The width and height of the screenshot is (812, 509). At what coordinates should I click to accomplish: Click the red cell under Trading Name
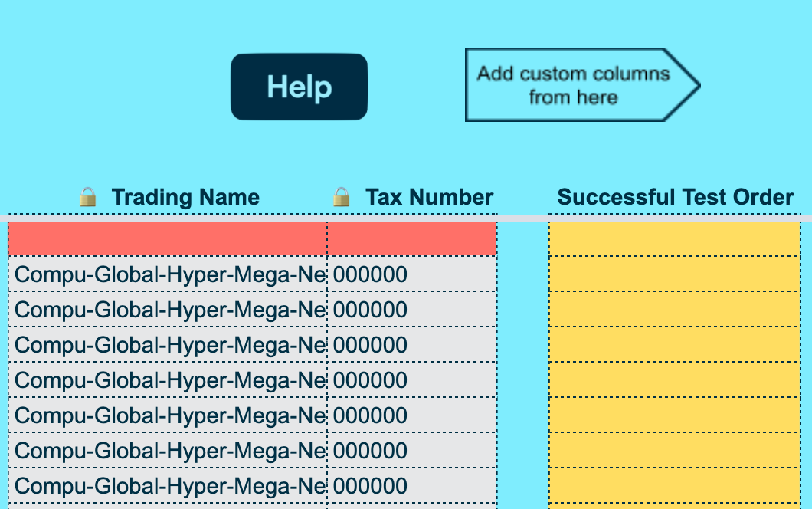pyautogui.click(x=167, y=238)
